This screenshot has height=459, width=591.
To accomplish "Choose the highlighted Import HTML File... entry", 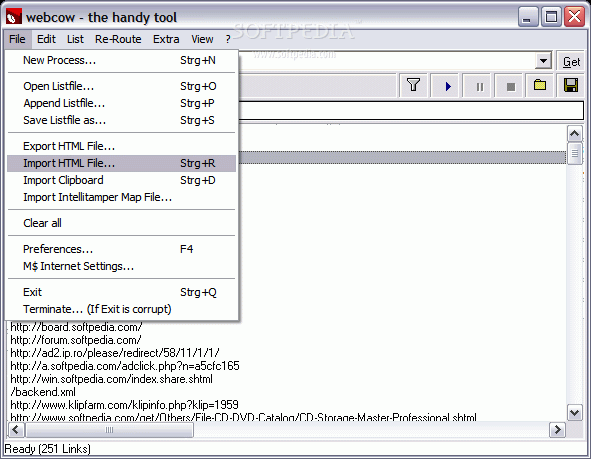I will pyautogui.click(x=121, y=163).
